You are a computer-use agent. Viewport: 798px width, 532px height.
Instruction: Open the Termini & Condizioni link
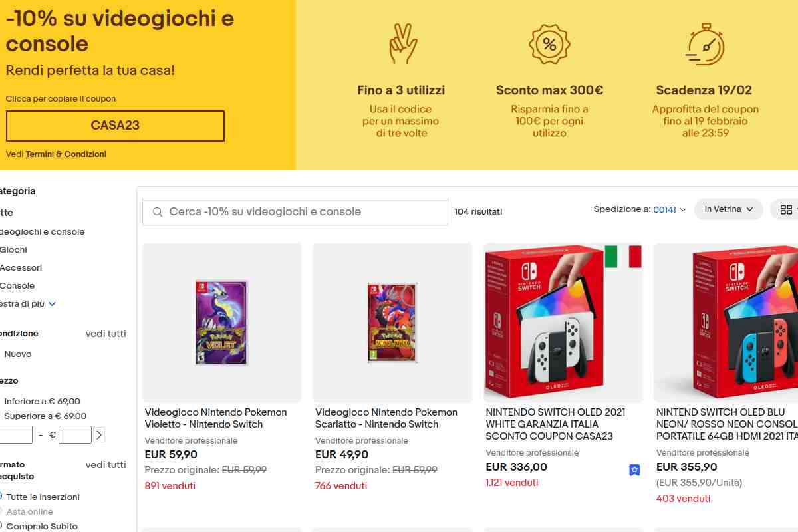(66, 154)
